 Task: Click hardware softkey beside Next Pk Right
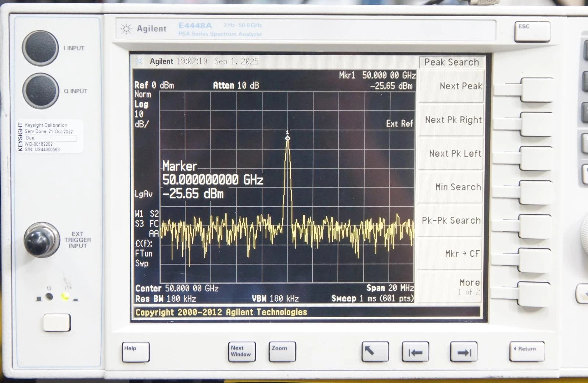[537, 124]
